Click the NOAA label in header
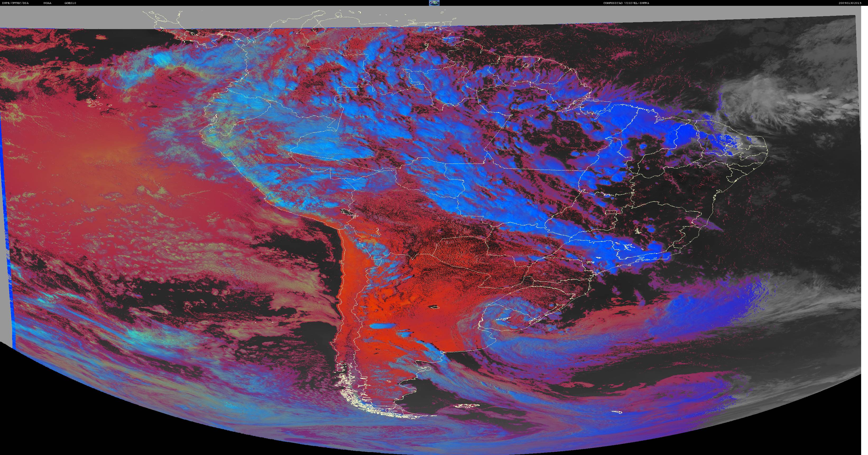Screen dimensions: 868x455 click(x=48, y=3)
